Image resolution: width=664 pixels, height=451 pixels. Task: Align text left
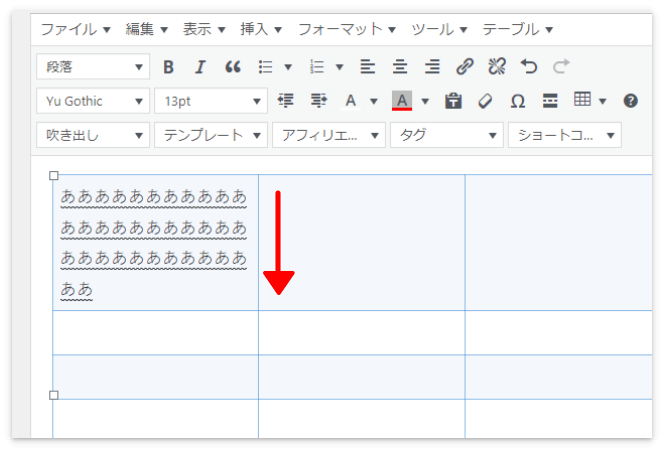click(368, 67)
